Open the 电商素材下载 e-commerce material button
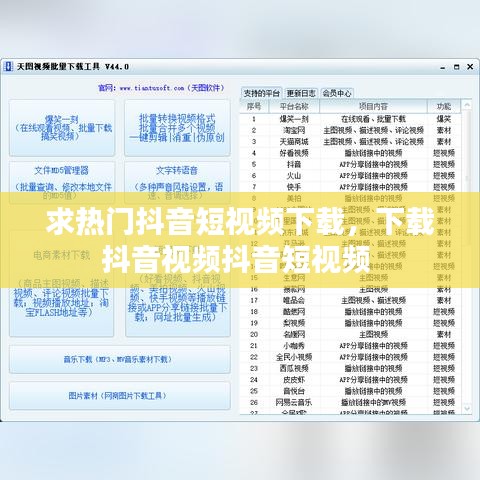Image resolution: width=480 pixels, height=480 pixels. click(x=62, y=283)
